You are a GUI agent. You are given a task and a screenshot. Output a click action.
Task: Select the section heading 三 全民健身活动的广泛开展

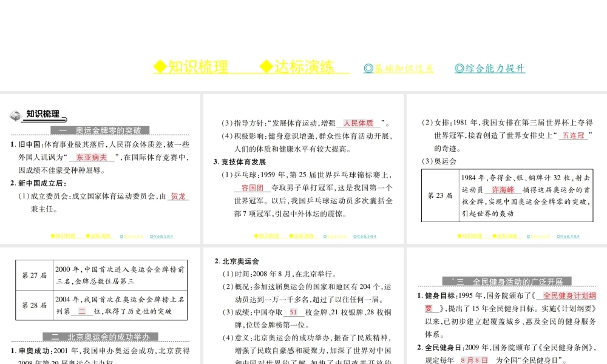pos(507,281)
